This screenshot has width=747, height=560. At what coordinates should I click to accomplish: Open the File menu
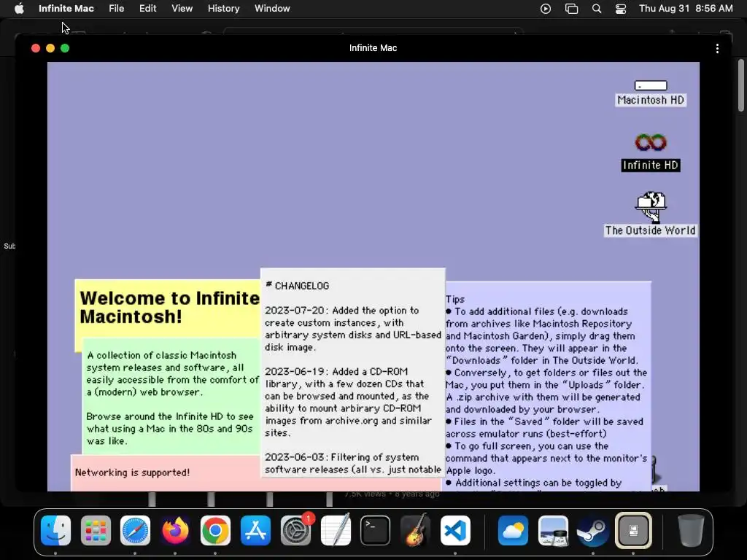pyautogui.click(x=116, y=8)
